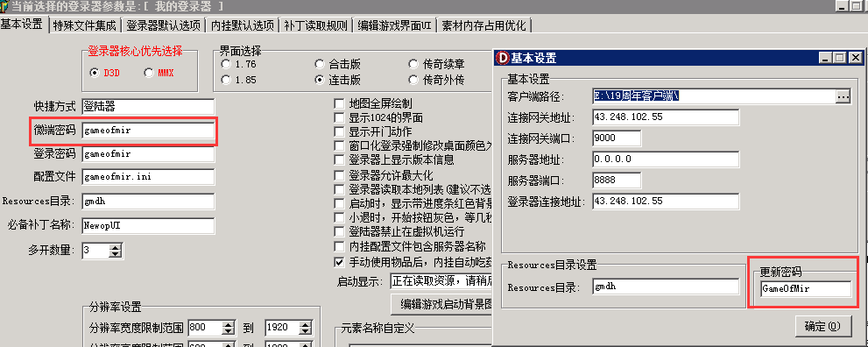Toggle 登录器读取本地列表 checkbox

coord(339,189)
